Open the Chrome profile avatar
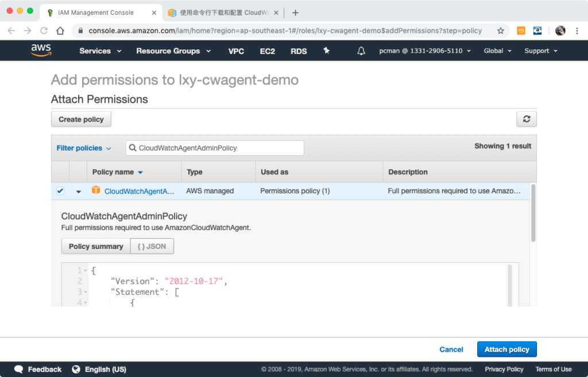The width and height of the screenshot is (588, 377). 560,31
